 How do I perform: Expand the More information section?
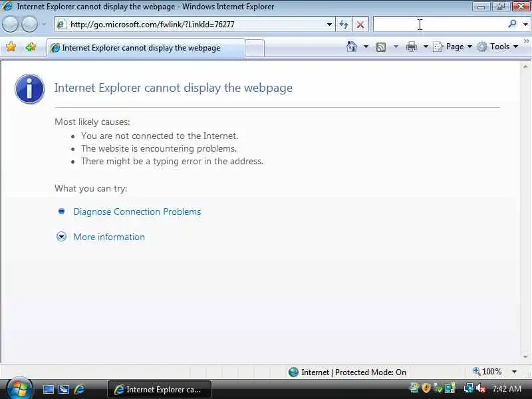point(109,237)
